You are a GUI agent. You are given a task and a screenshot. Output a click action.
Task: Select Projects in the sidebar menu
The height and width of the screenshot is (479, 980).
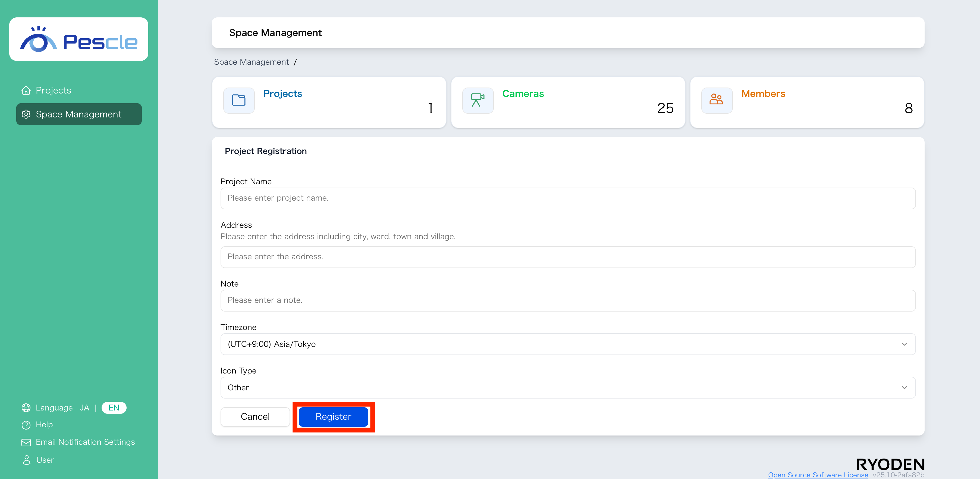[x=53, y=90]
